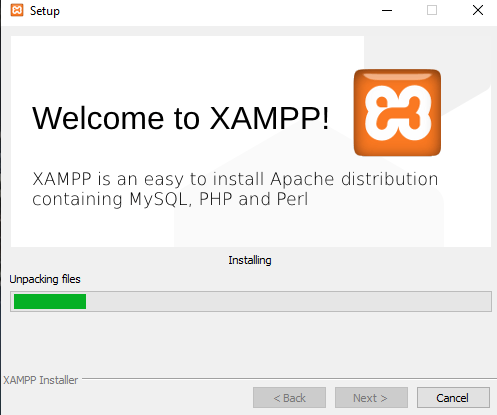Click the disabled maximize window button
The width and height of the screenshot is (497, 415).
tap(432, 10)
